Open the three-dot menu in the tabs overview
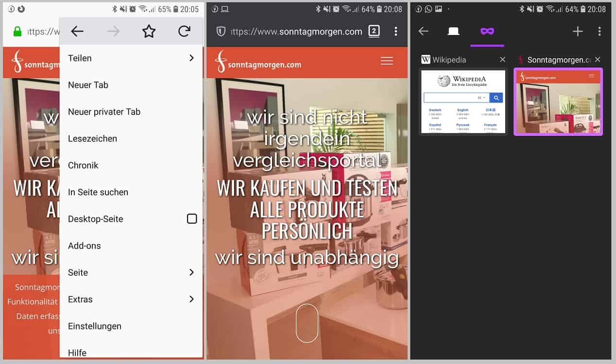 tap(599, 32)
